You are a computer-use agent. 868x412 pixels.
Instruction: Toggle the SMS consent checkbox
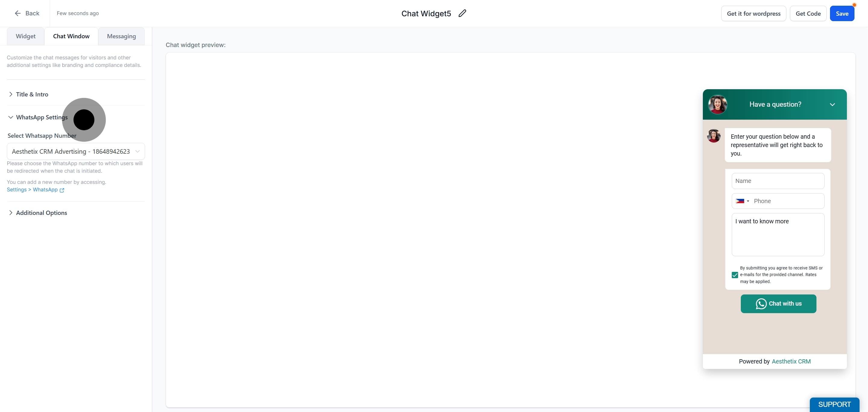pyautogui.click(x=734, y=275)
